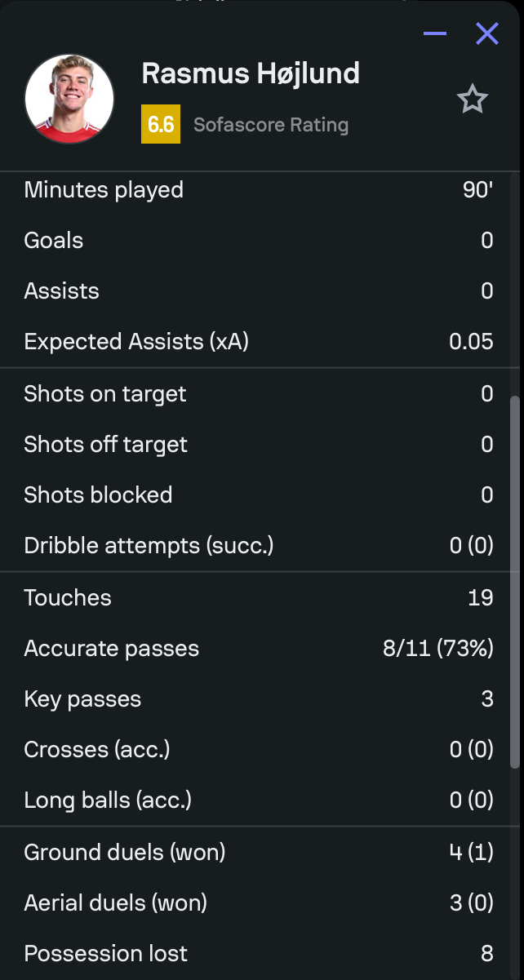The image size is (524, 980).
Task: Select the Minutes played row
Action: [x=259, y=190]
